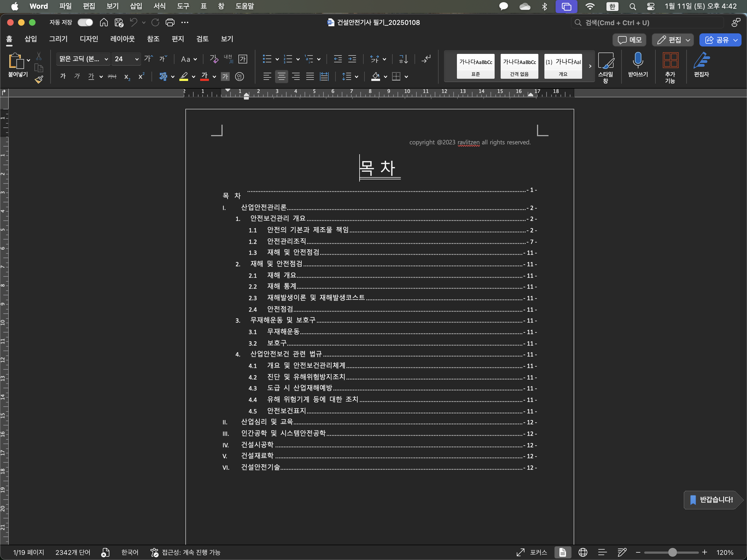The height and width of the screenshot is (560, 747).
Task: Toggle subscript formatting
Action: point(127,77)
